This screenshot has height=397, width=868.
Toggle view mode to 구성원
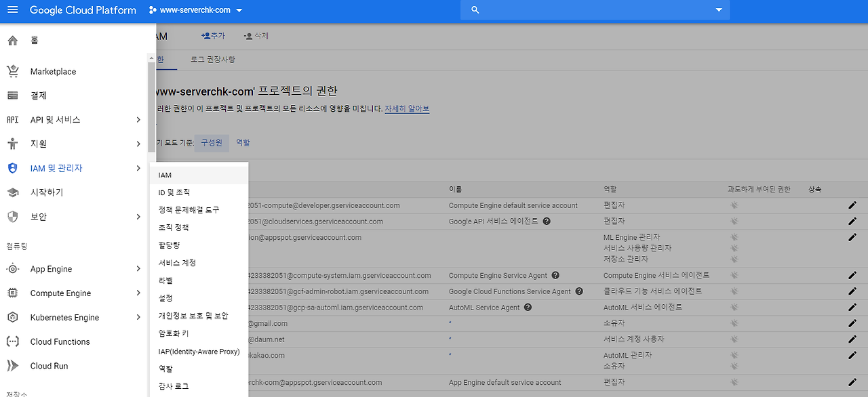coord(212,142)
